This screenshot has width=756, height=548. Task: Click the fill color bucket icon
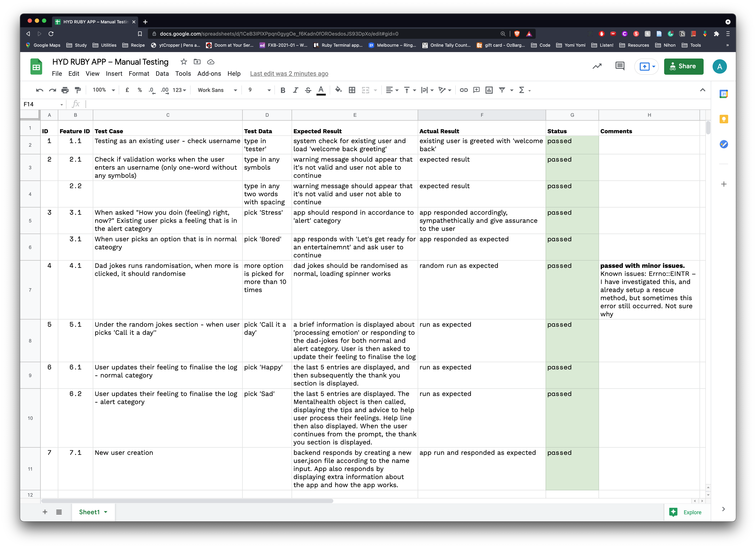tap(338, 90)
